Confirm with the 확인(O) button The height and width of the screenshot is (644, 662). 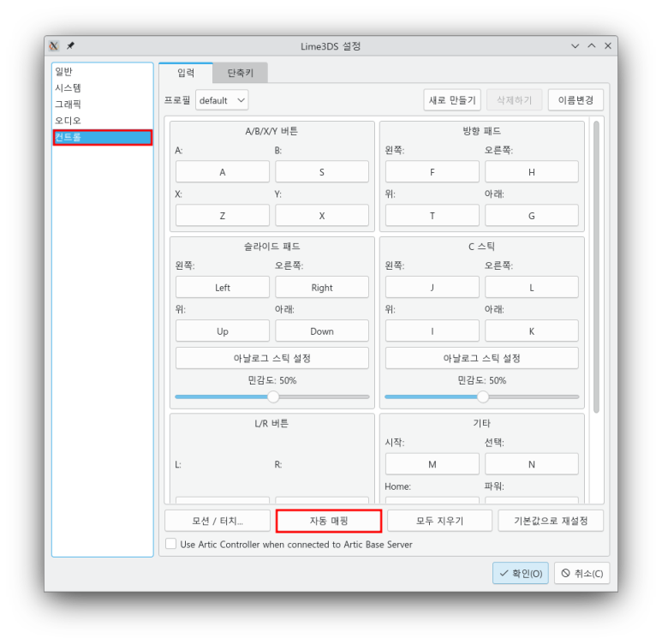point(521,573)
